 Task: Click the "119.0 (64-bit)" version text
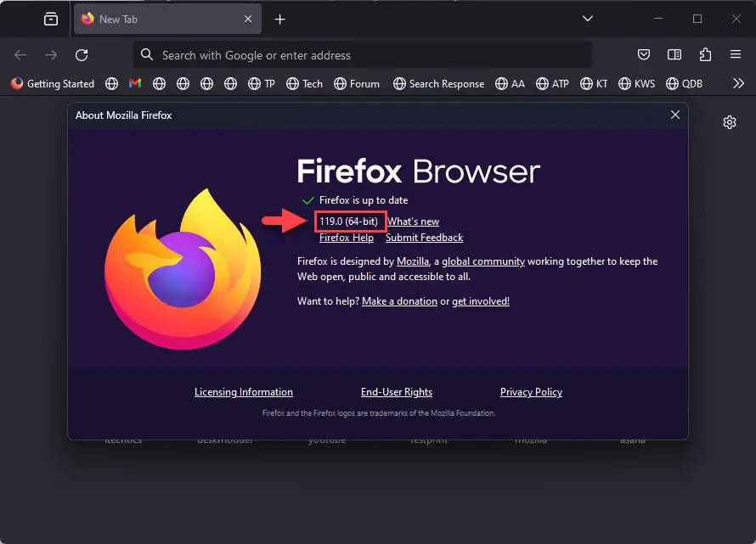click(x=348, y=222)
